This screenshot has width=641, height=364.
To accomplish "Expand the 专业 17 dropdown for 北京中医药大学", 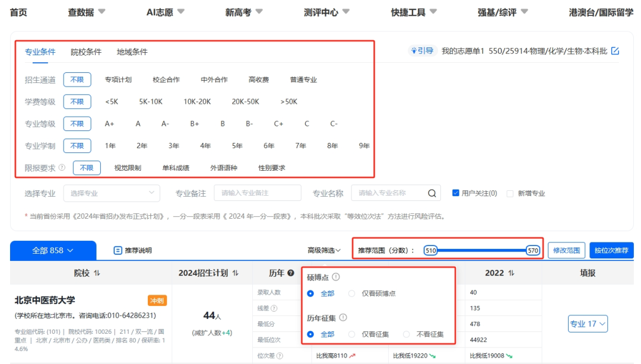I will [587, 324].
